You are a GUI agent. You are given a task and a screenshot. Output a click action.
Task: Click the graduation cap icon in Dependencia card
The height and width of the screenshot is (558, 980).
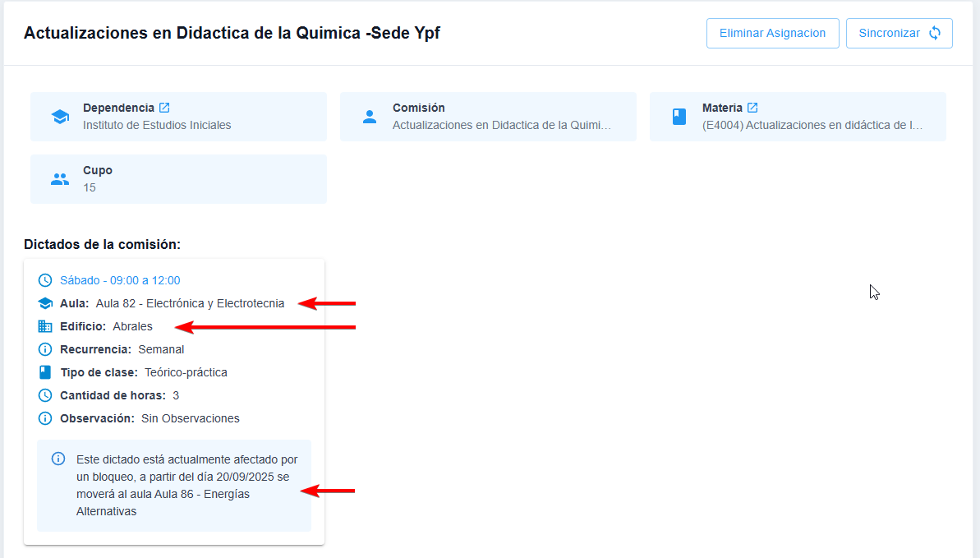60,117
